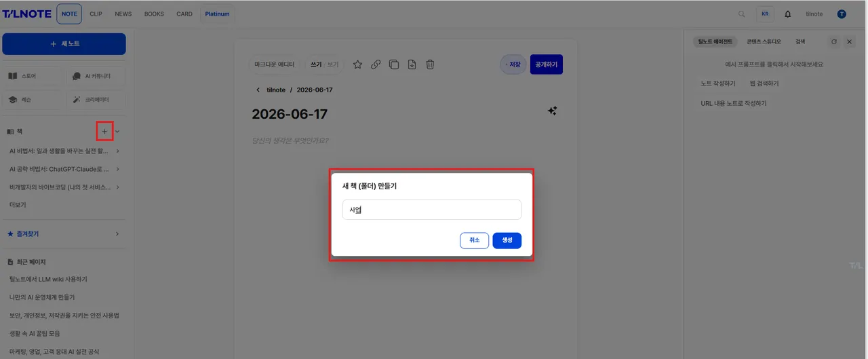Refresh the agent panel with reload icon
Viewport: 868px width, 359px height.
click(x=834, y=41)
